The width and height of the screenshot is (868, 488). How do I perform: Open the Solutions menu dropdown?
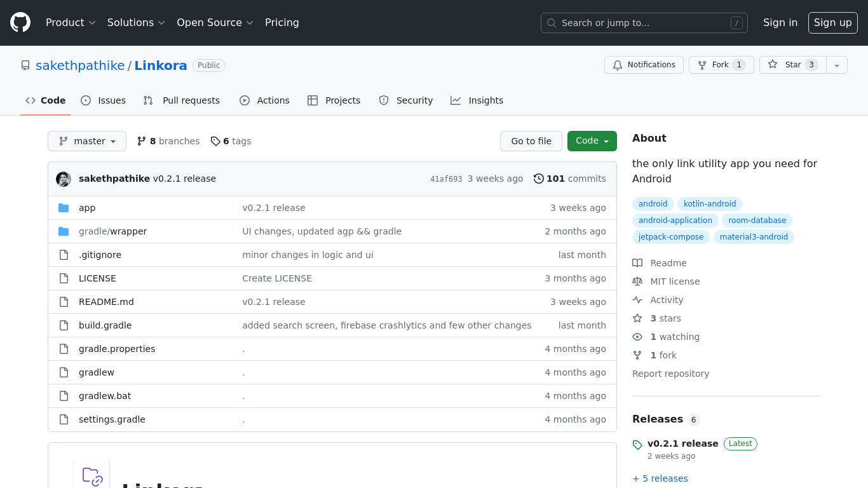[x=136, y=23]
